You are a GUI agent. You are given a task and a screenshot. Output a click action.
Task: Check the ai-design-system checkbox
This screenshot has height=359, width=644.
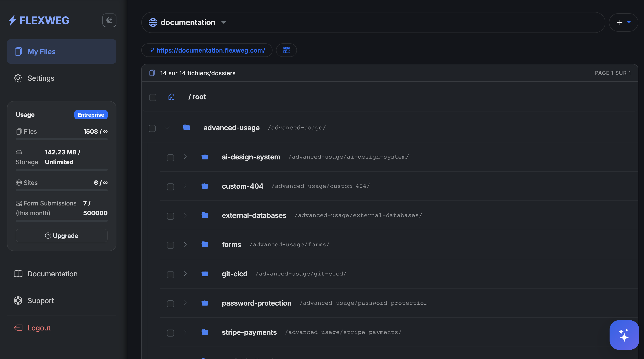(x=170, y=158)
